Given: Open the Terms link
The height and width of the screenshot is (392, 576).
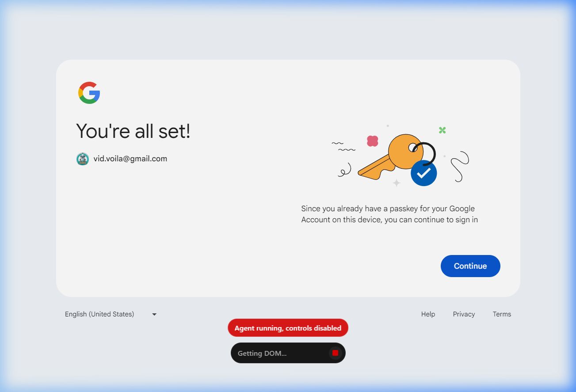Looking at the screenshot, I should click(x=502, y=314).
